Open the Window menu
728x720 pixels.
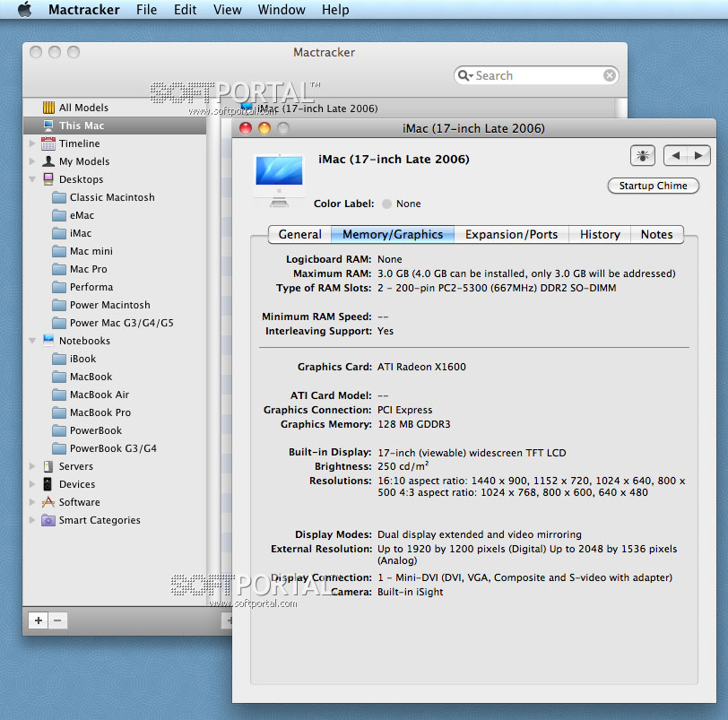(x=282, y=10)
